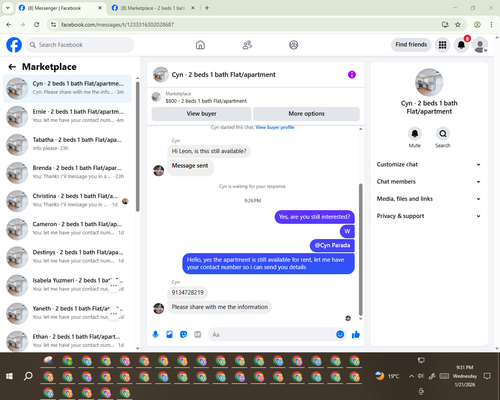This screenshot has height=400, width=500.
Task: Open the Menu grid icon
Action: tap(442, 45)
